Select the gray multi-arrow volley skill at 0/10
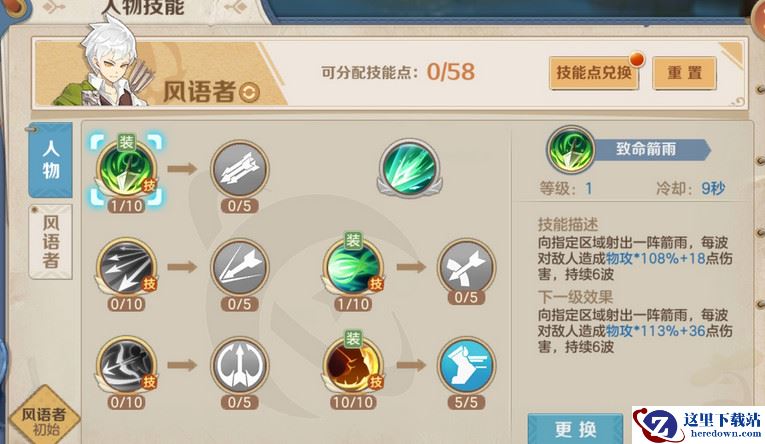Screen dimensions: 765x444 (x=126, y=268)
